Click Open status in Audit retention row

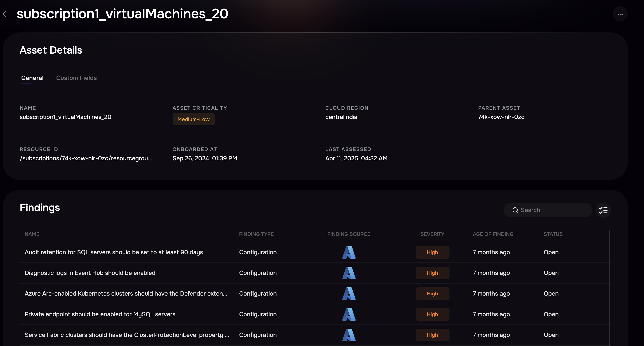pyautogui.click(x=551, y=252)
